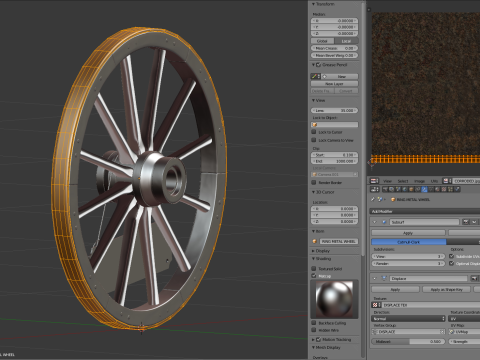The width and height of the screenshot is (480, 360).
Task: Expand the Display panel
Action: [313, 251]
